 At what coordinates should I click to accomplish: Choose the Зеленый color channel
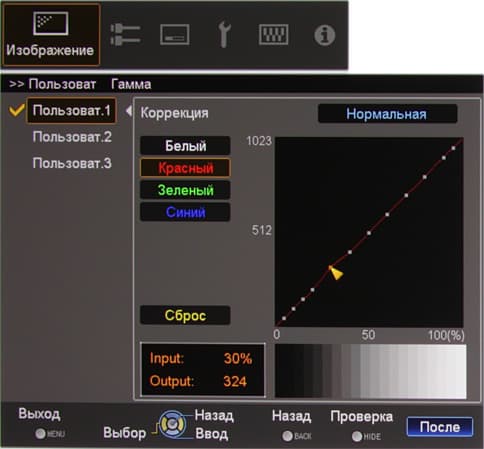pyautogui.click(x=185, y=190)
